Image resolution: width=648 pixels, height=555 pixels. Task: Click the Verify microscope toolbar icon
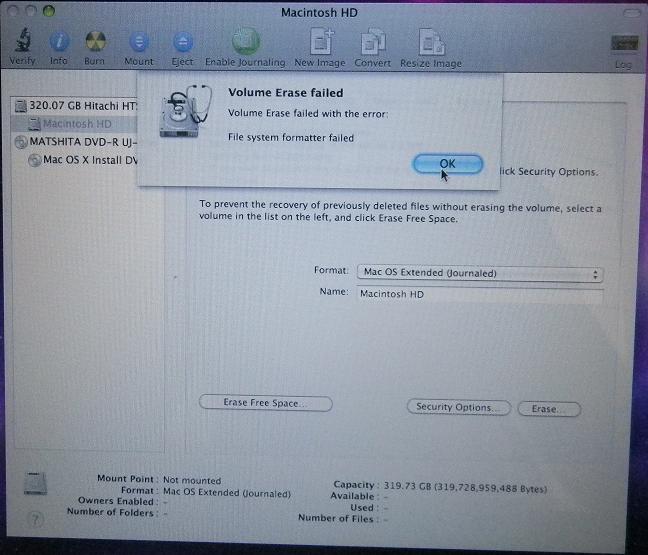coord(23,40)
